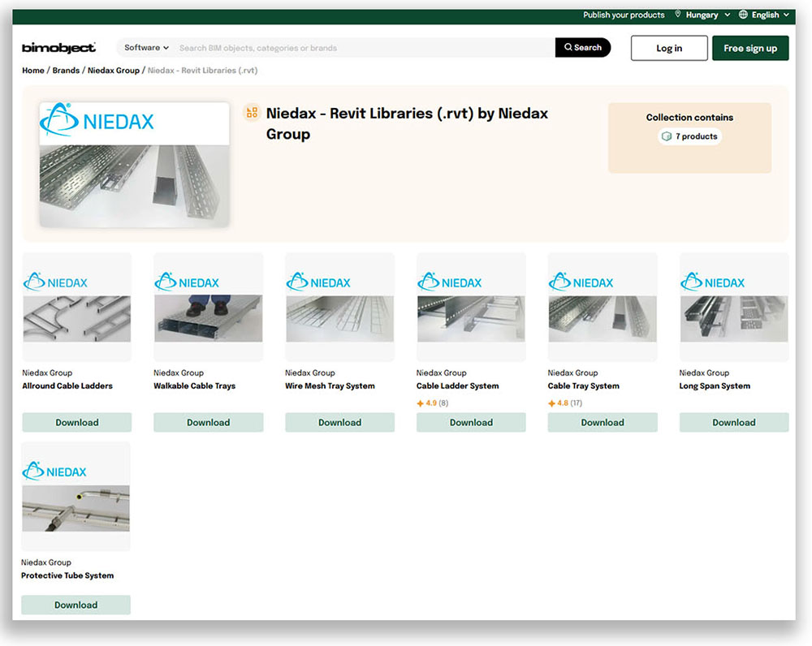Click the magnifier icon in the Search button

(x=568, y=47)
